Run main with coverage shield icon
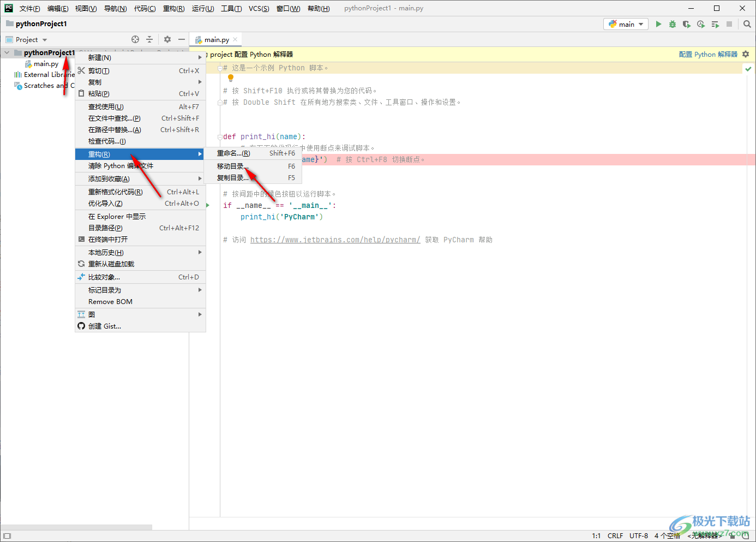This screenshot has width=756, height=542. (687, 24)
